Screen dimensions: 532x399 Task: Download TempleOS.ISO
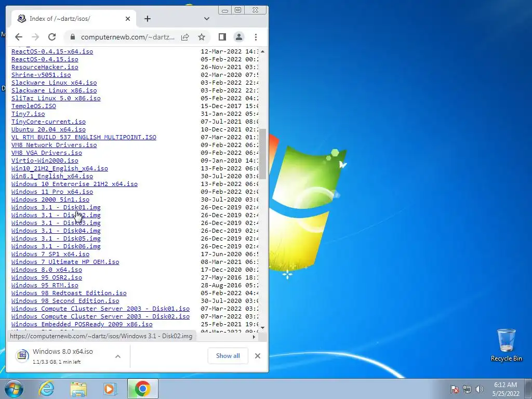(x=34, y=106)
